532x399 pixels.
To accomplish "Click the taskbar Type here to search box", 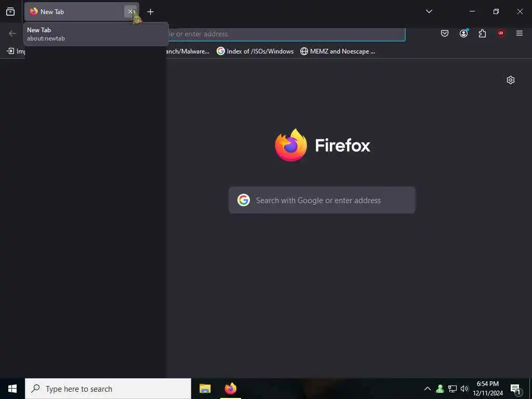I will pyautogui.click(x=108, y=389).
